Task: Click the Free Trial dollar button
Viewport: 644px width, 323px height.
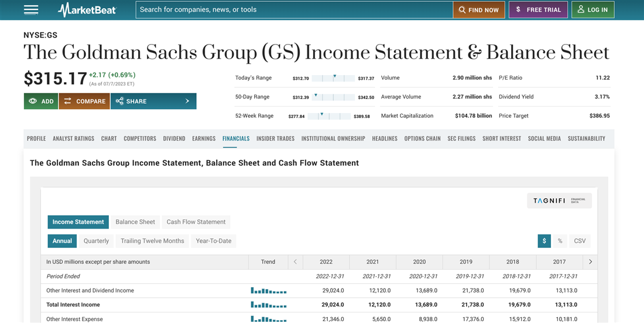Action: (538, 10)
